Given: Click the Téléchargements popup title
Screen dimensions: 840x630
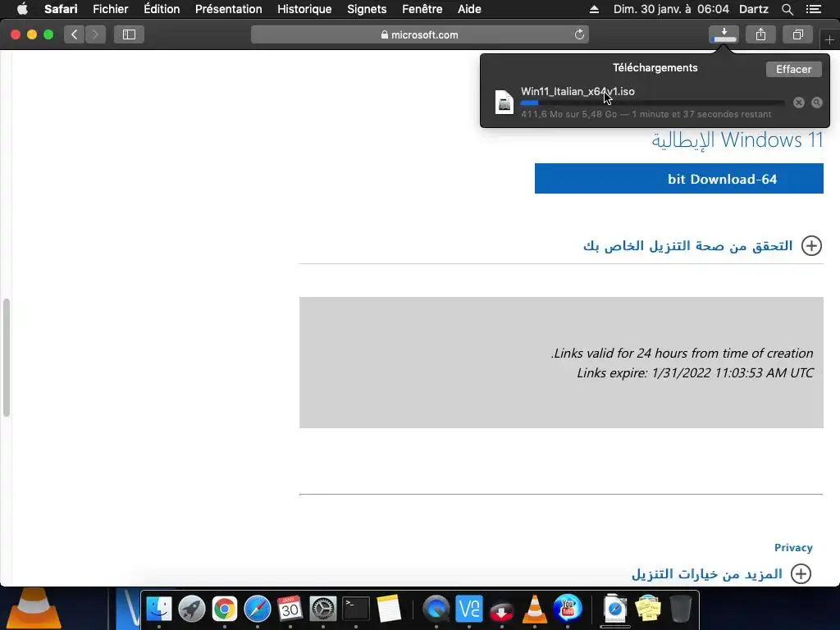Looking at the screenshot, I should pos(655,67).
